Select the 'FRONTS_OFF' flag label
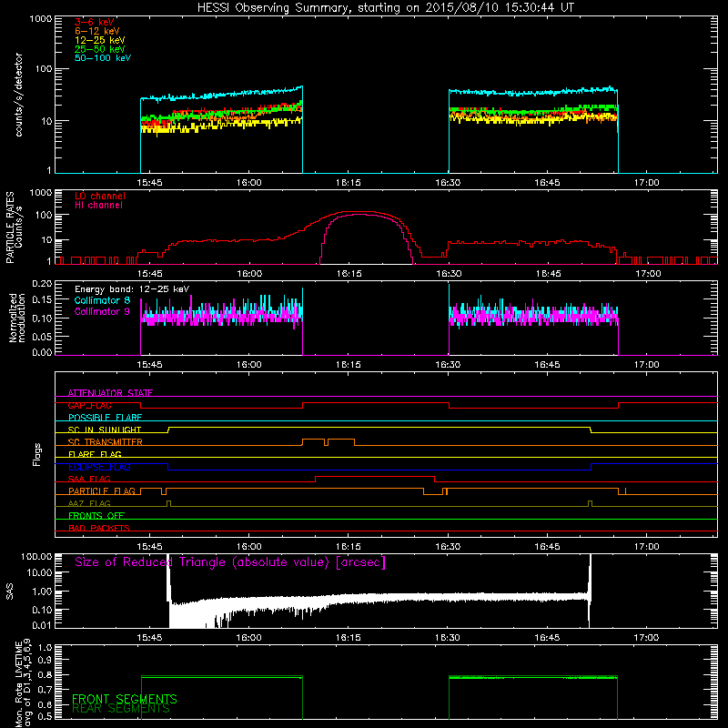 click(x=96, y=516)
